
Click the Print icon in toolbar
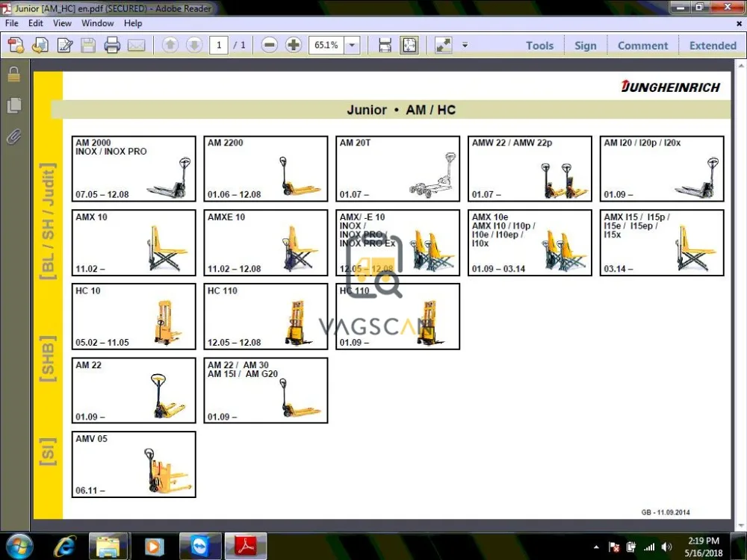(113, 46)
